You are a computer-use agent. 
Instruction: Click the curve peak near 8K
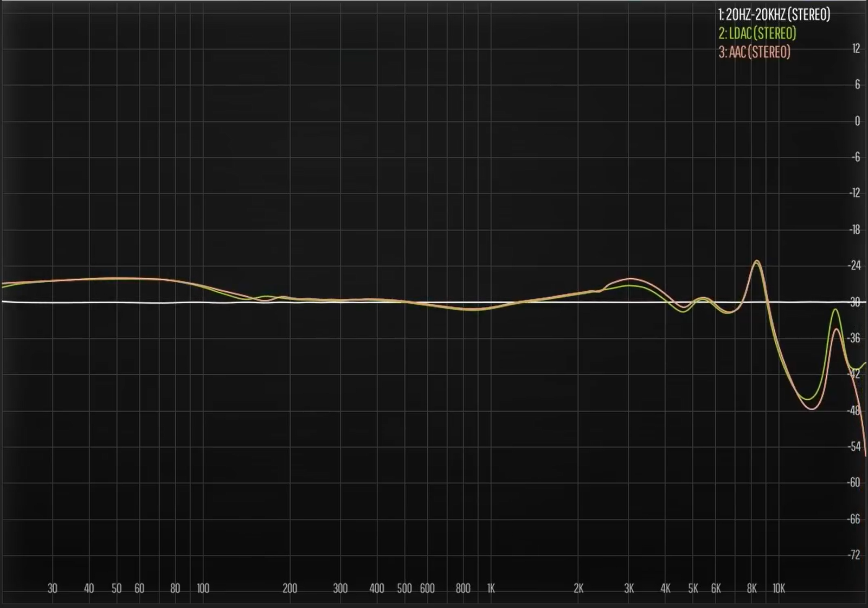pos(757,261)
